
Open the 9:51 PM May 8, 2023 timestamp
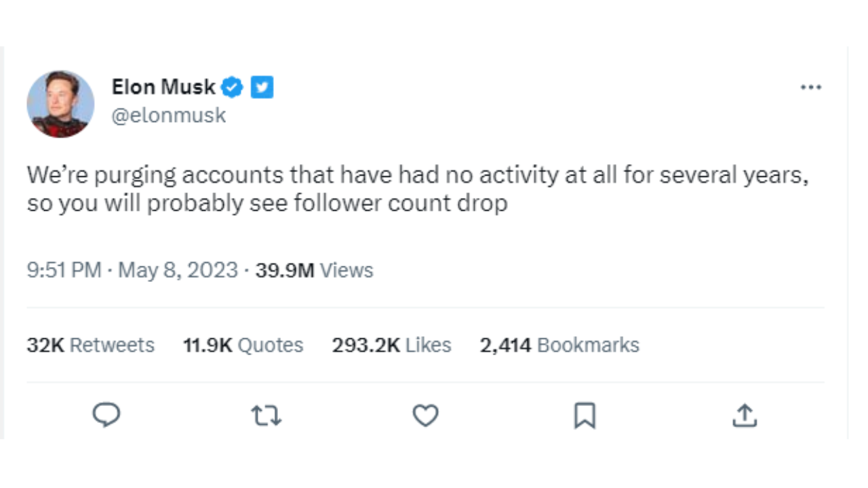132,270
